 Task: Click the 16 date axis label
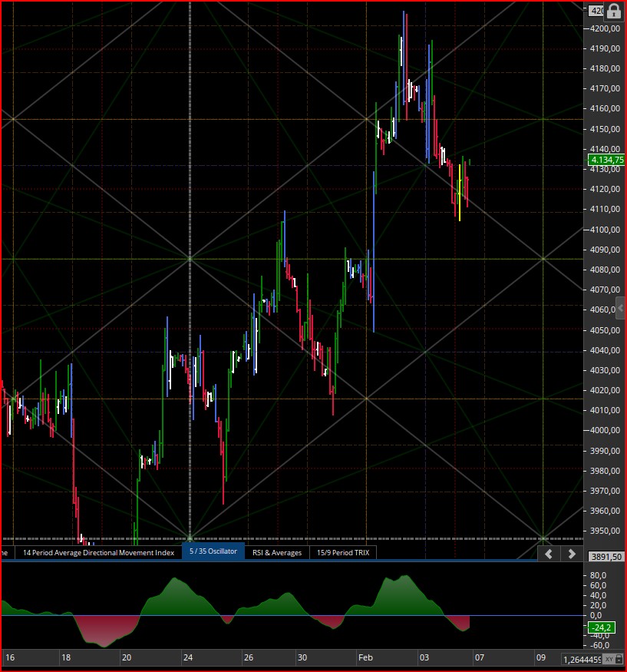click(x=10, y=657)
